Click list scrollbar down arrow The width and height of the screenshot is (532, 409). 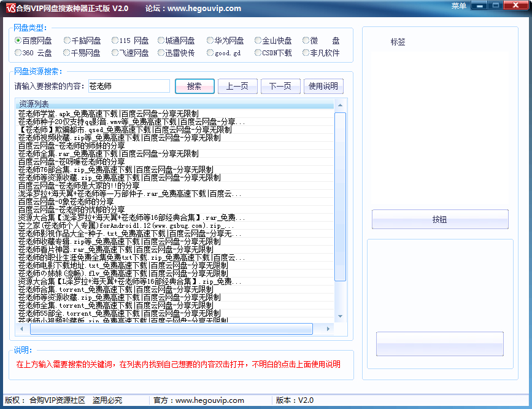click(x=341, y=316)
